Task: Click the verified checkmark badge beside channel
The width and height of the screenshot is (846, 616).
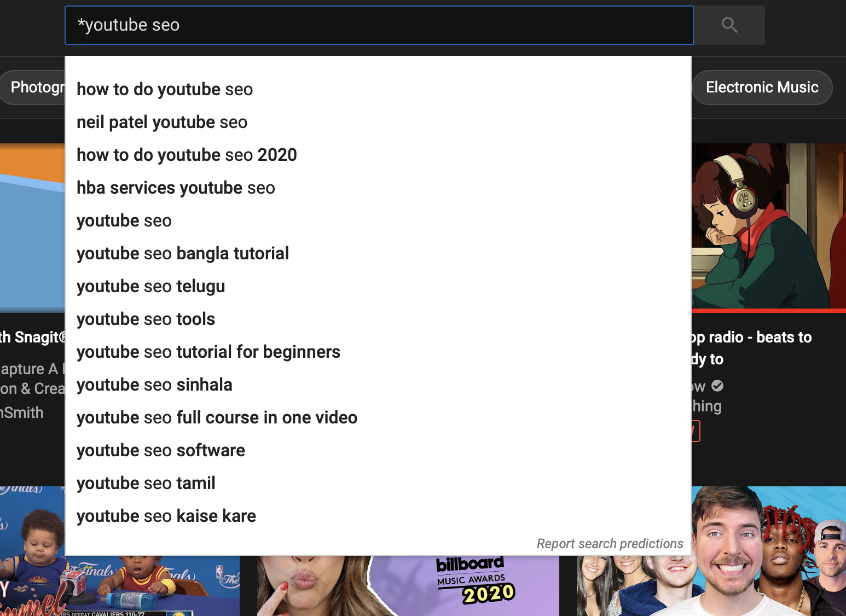Action: tap(717, 386)
